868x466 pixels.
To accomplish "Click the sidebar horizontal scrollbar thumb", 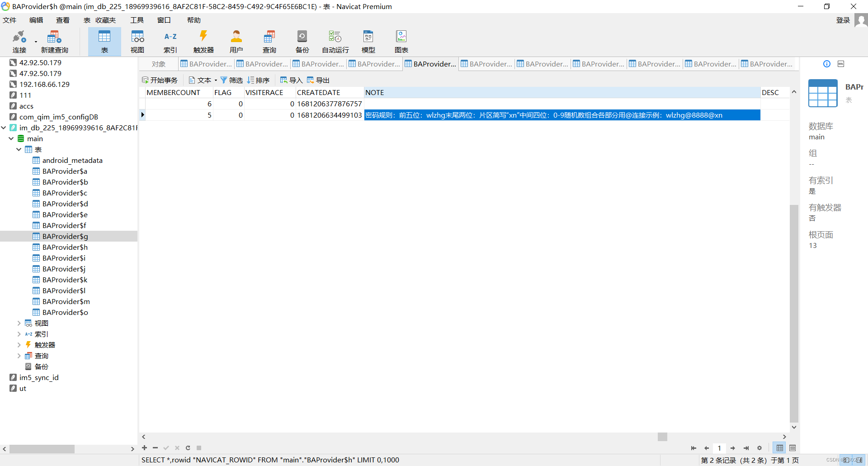I will pyautogui.click(x=42, y=449).
